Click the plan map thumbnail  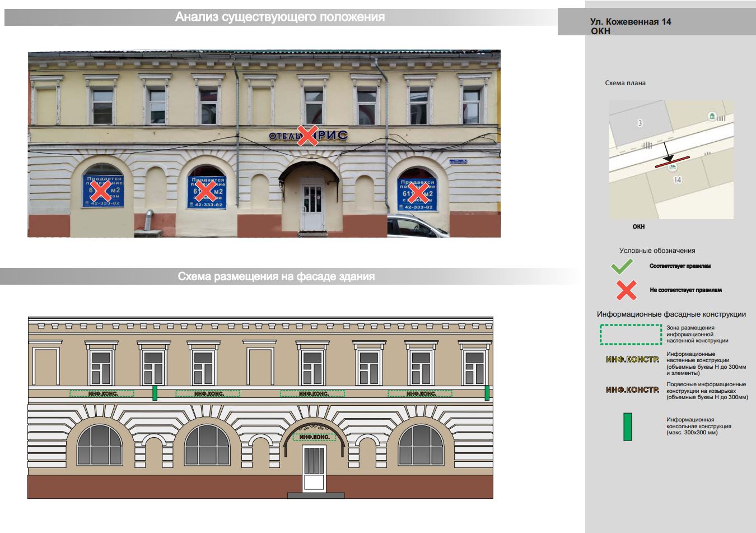click(671, 160)
